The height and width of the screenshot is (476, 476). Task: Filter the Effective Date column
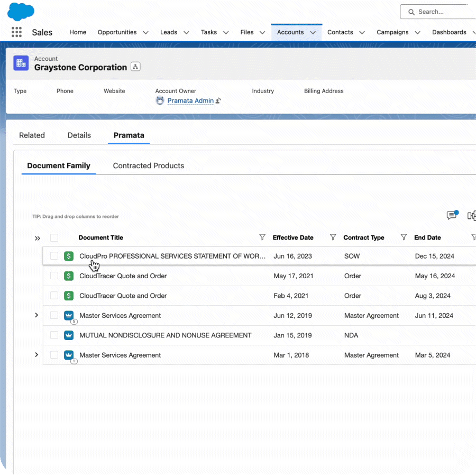(x=333, y=237)
